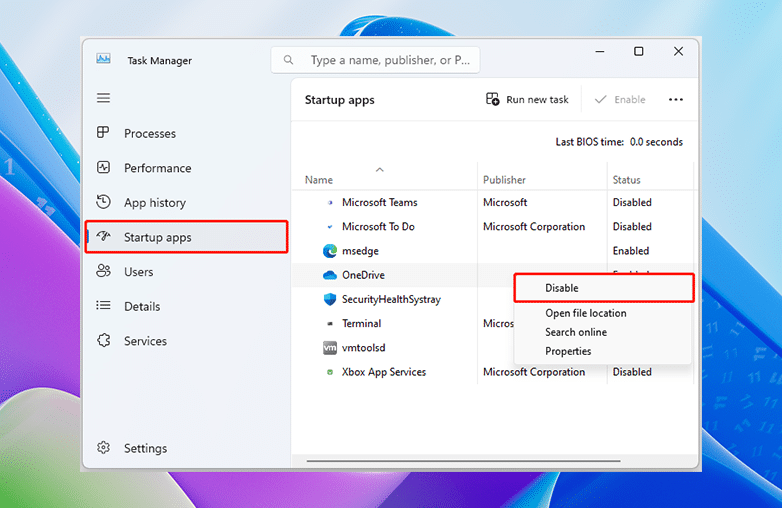Image resolution: width=782 pixels, height=508 pixels.
Task: Switch to the Processes tab
Action: click(x=187, y=133)
